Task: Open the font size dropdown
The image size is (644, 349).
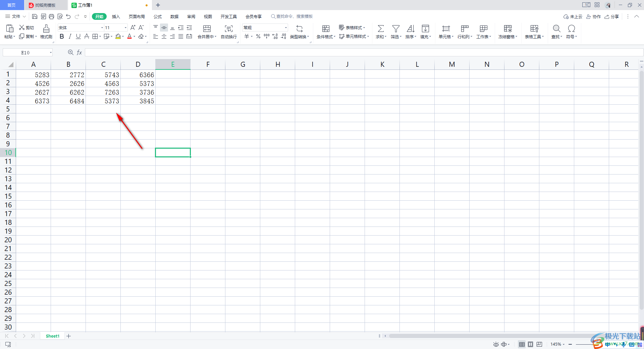Action: (x=125, y=28)
